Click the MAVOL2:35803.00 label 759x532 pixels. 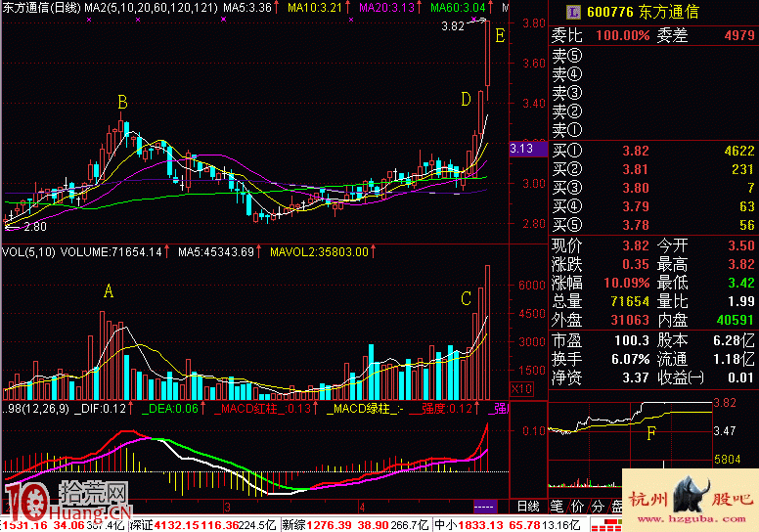tap(319, 251)
